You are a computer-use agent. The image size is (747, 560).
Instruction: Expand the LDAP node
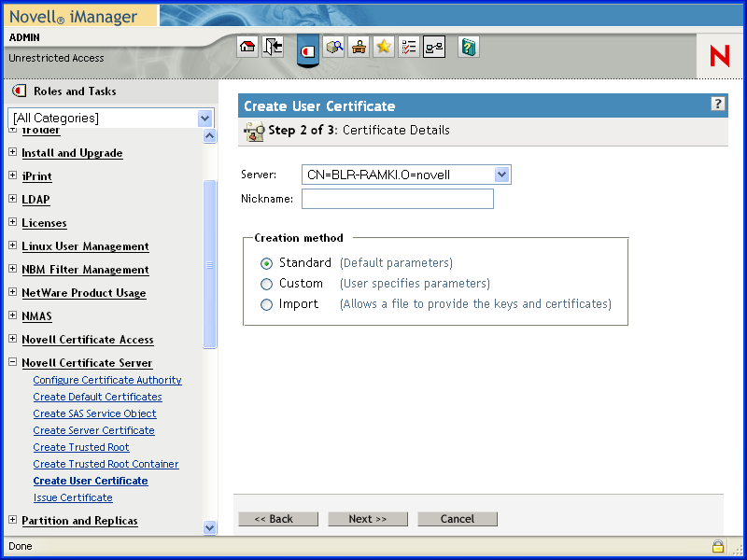pos(13,199)
